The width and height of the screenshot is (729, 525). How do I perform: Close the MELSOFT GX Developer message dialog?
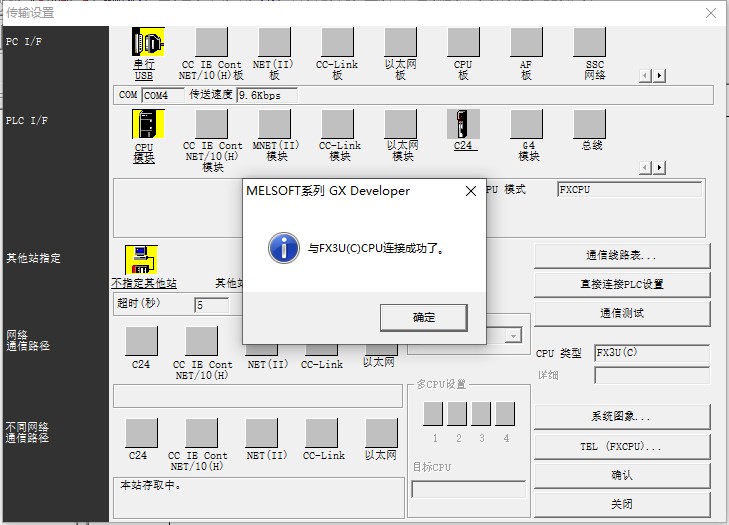click(471, 191)
